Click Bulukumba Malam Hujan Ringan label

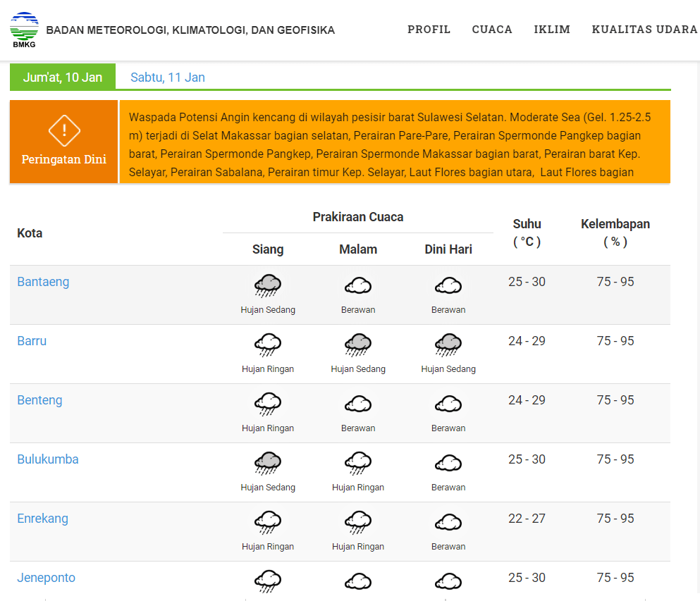[x=358, y=488]
